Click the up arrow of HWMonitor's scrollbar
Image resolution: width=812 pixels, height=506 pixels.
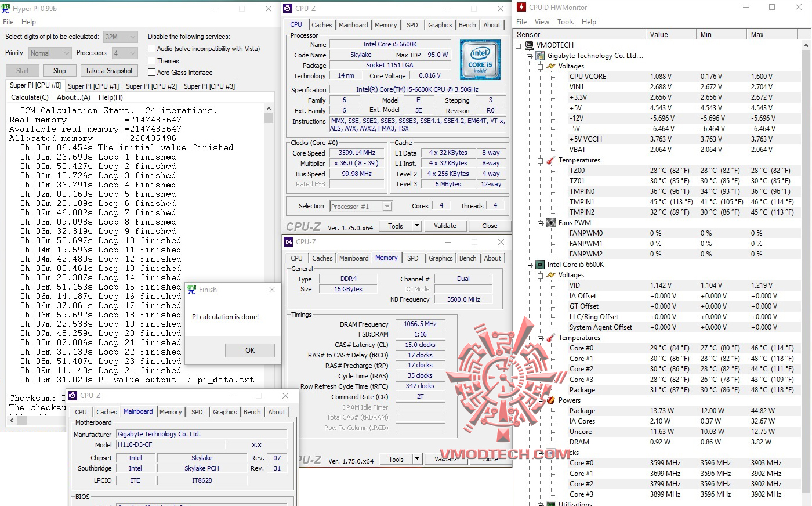806,45
